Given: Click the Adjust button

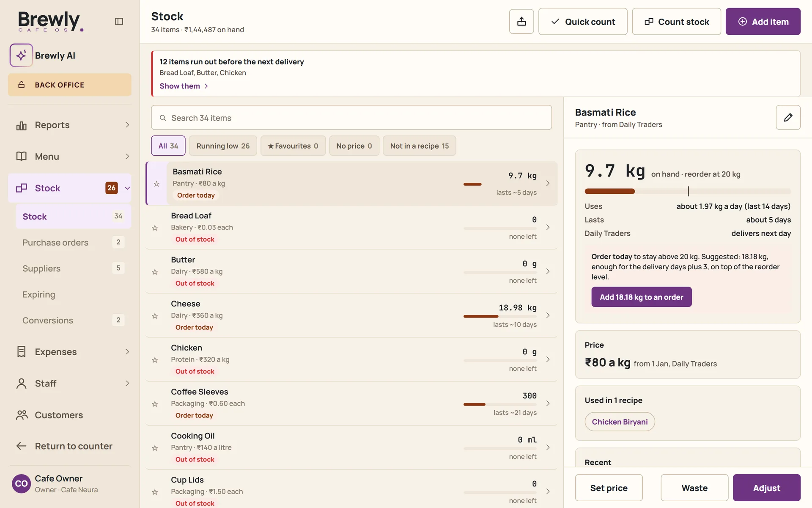Looking at the screenshot, I should pyautogui.click(x=766, y=488).
